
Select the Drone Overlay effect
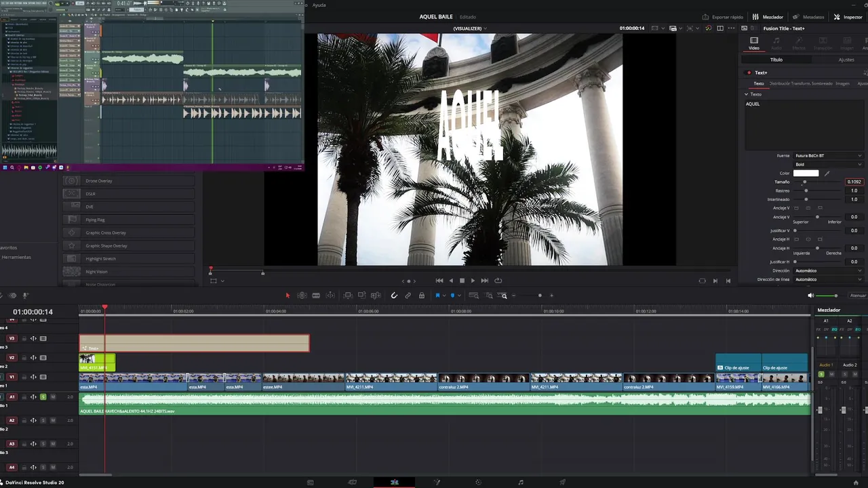[129, 181]
